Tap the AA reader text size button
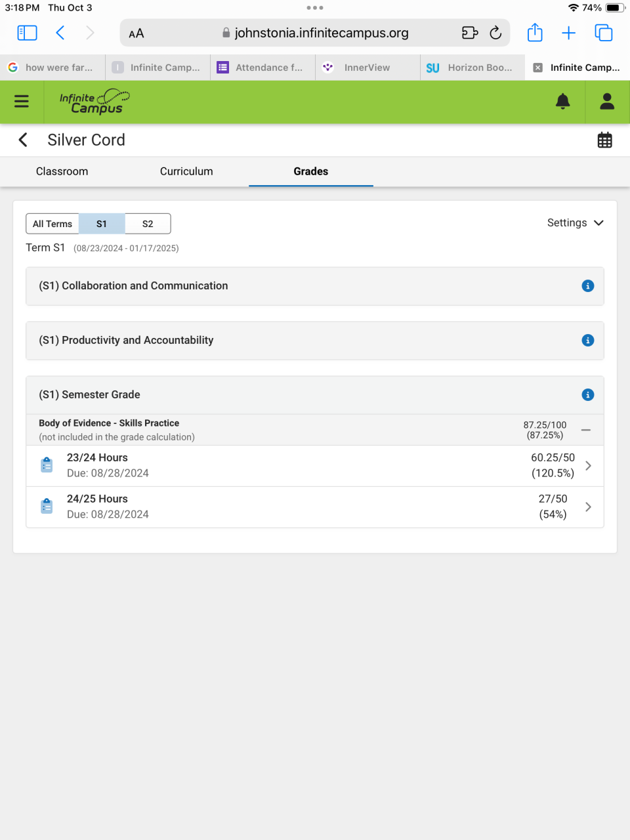This screenshot has width=630, height=840. click(x=136, y=33)
